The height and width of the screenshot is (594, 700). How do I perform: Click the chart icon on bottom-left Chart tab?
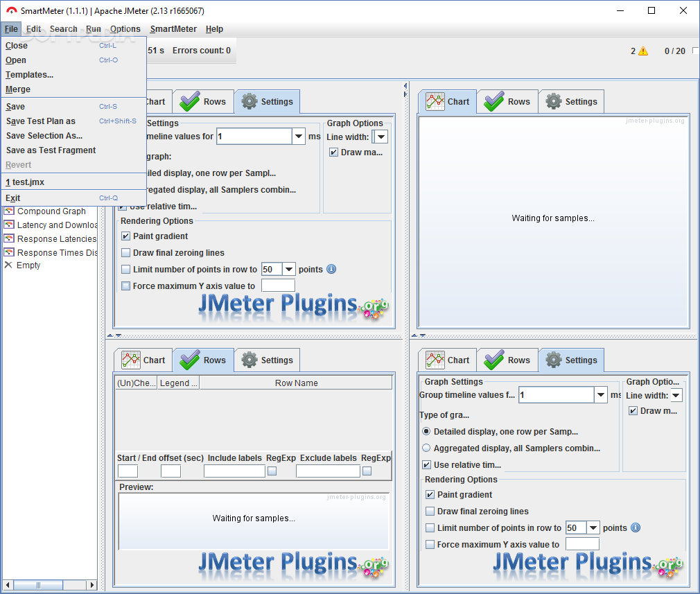tap(131, 360)
